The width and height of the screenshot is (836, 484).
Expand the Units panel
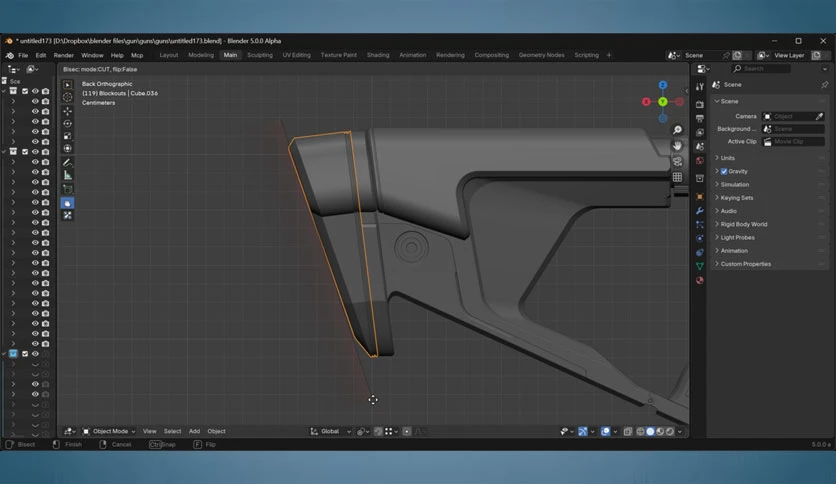coord(769,158)
